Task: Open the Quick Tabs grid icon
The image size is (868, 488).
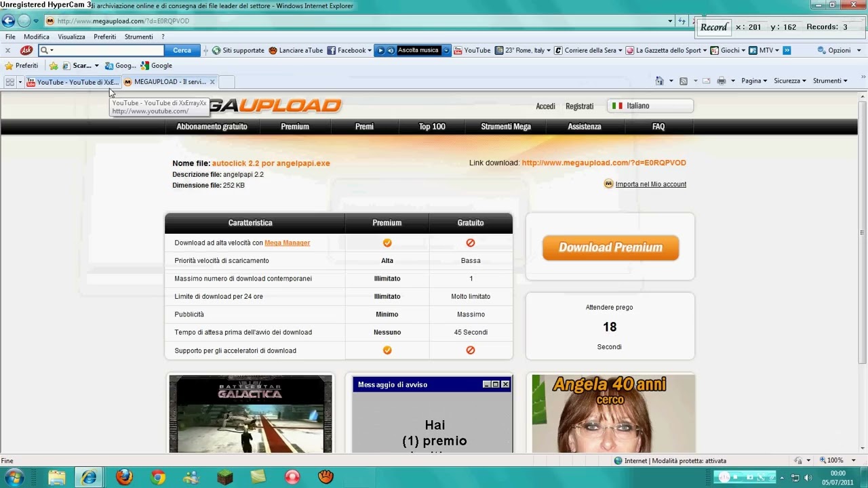Action: tap(9, 82)
